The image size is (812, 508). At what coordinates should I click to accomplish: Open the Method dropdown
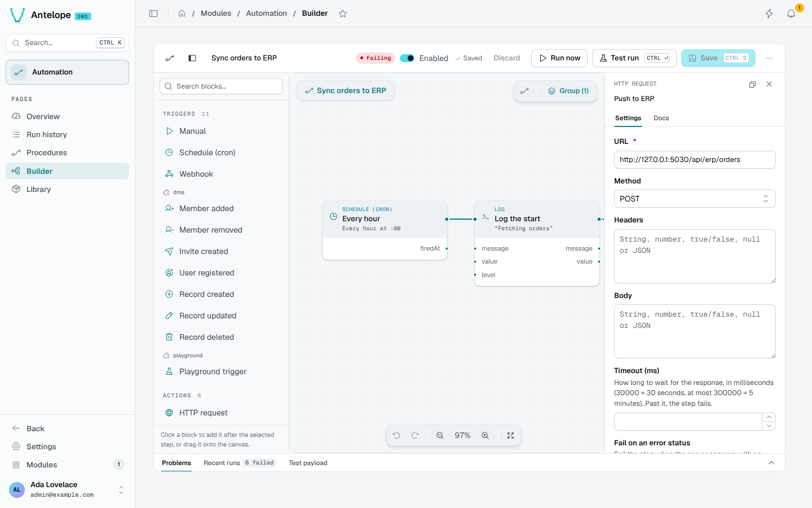(695, 199)
